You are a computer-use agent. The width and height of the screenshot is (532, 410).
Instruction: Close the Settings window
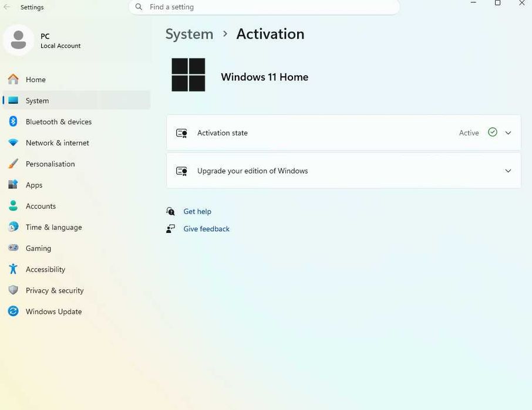coord(522,3)
